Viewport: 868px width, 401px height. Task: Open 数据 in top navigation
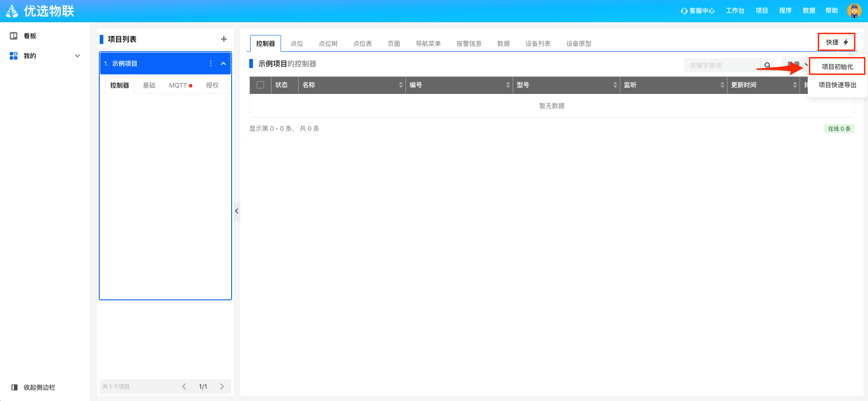[x=809, y=11]
